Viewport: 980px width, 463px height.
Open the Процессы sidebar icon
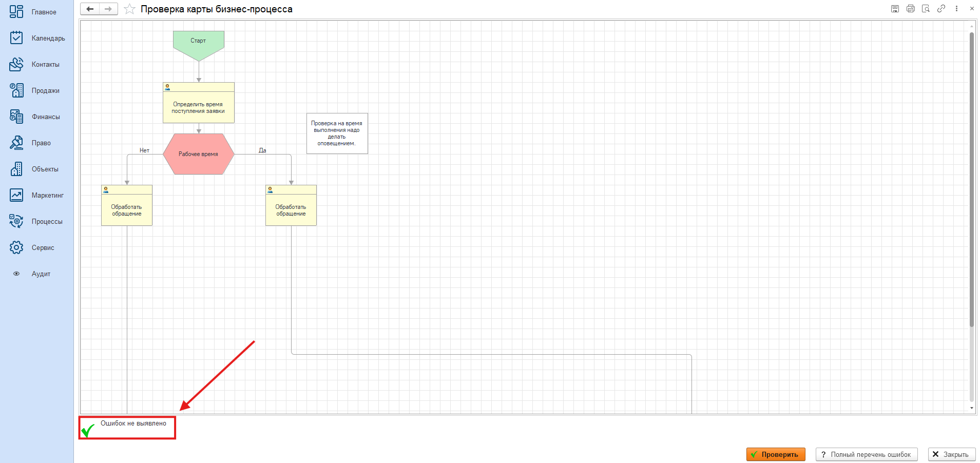(x=16, y=221)
